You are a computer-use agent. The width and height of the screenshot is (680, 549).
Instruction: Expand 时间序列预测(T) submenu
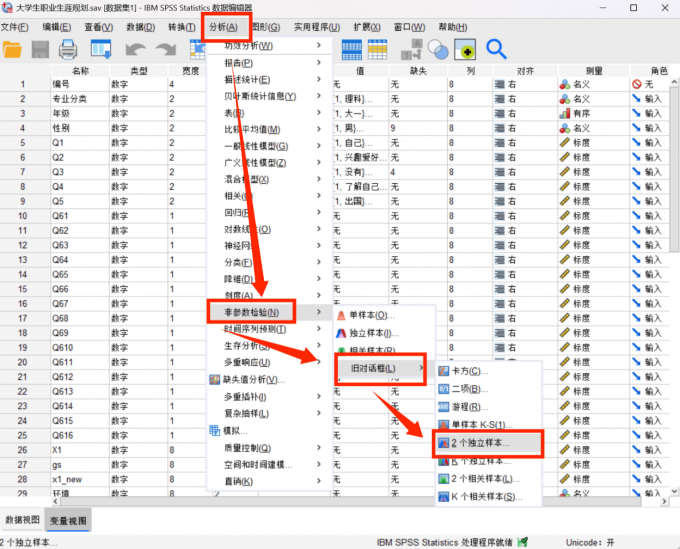pyautogui.click(x=269, y=329)
